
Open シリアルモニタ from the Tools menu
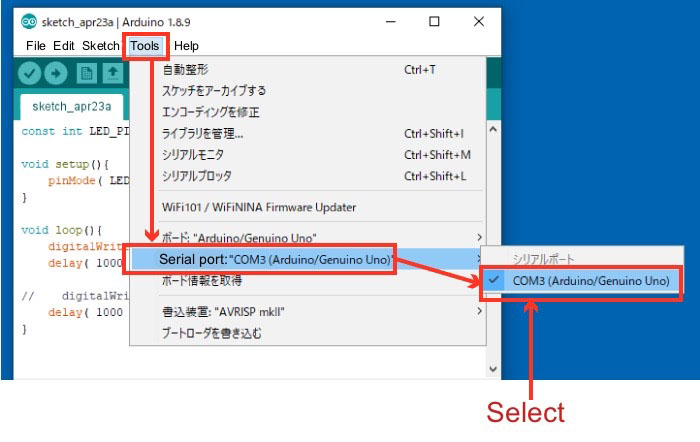pos(308,155)
